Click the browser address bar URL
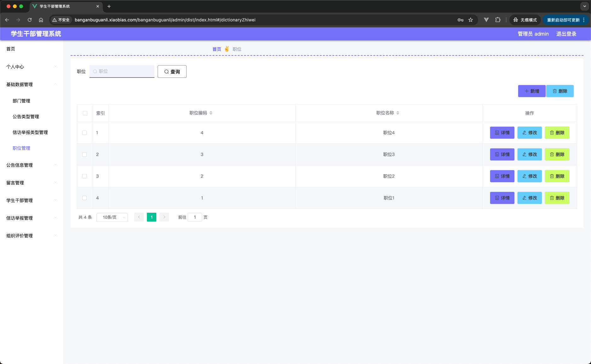Image resolution: width=591 pixels, height=364 pixels. point(165,20)
